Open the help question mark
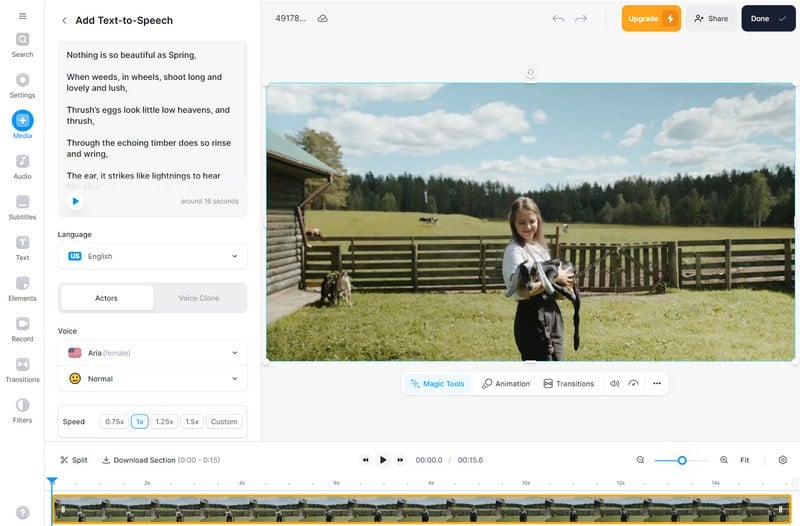 pyautogui.click(x=22, y=512)
